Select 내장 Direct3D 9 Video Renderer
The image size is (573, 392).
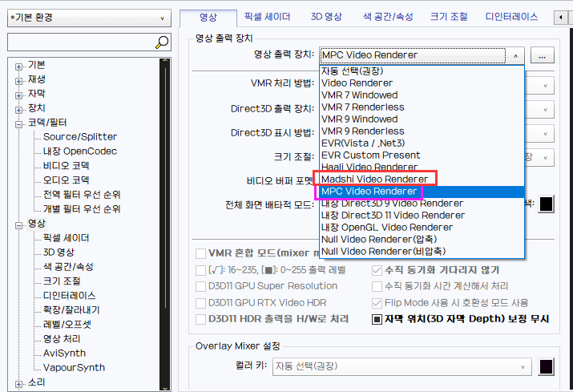[422, 204]
